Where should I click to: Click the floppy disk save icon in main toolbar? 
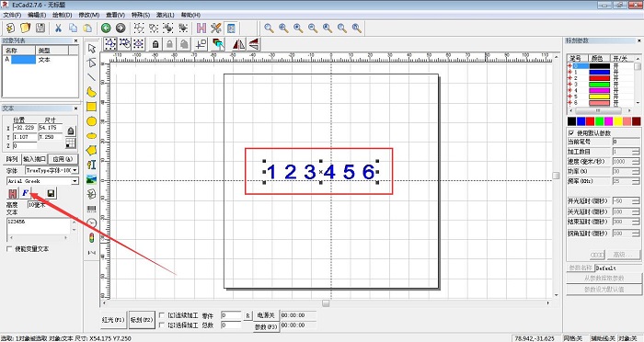(40, 28)
